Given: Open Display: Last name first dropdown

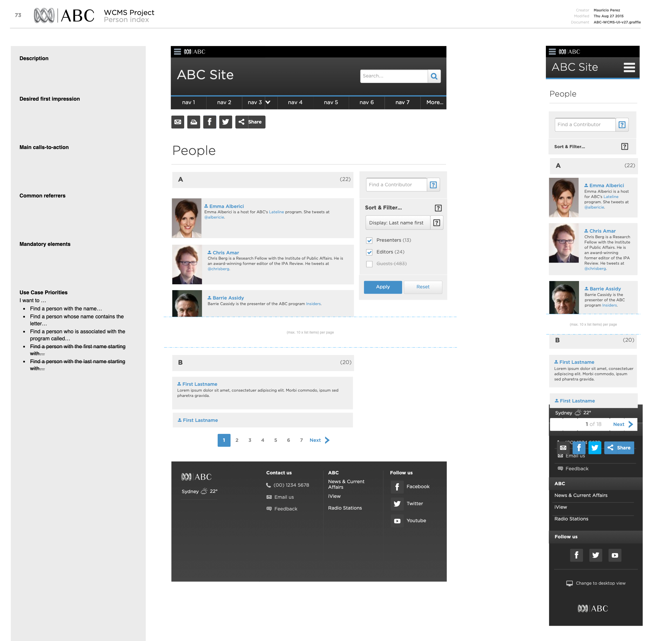Looking at the screenshot, I should (396, 223).
